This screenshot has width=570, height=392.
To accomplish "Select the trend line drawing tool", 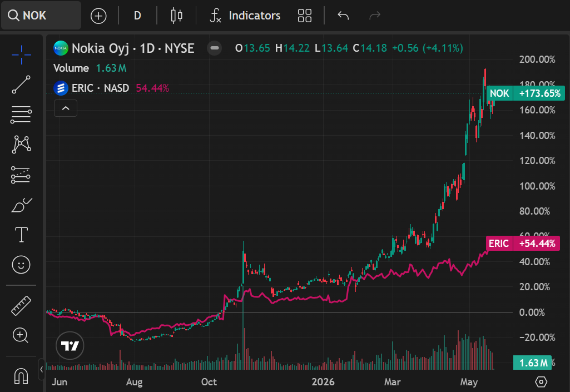I will [x=22, y=85].
